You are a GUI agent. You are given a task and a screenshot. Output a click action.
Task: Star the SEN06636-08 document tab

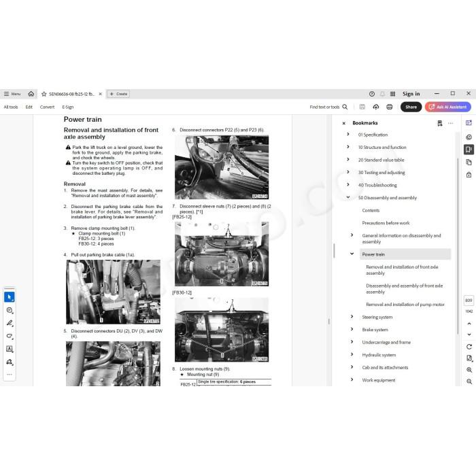coord(44,94)
